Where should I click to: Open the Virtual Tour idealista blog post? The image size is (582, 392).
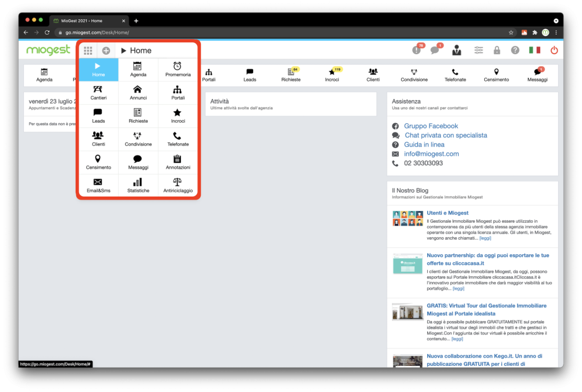click(x=486, y=309)
